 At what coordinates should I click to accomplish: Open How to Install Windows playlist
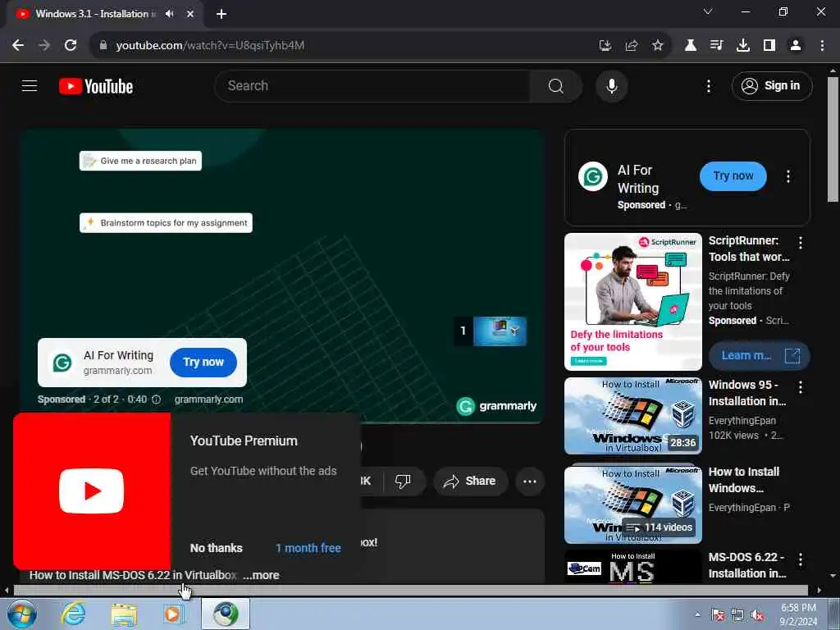pyautogui.click(x=632, y=504)
